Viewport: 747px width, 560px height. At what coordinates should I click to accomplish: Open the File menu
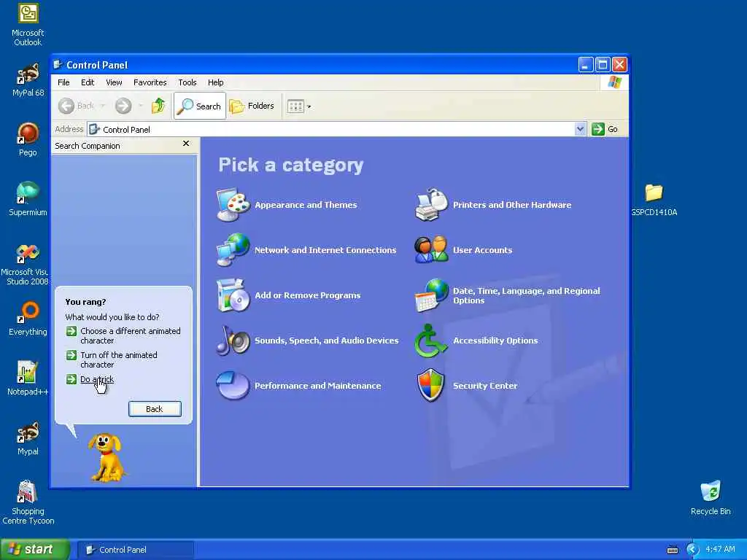(x=63, y=82)
